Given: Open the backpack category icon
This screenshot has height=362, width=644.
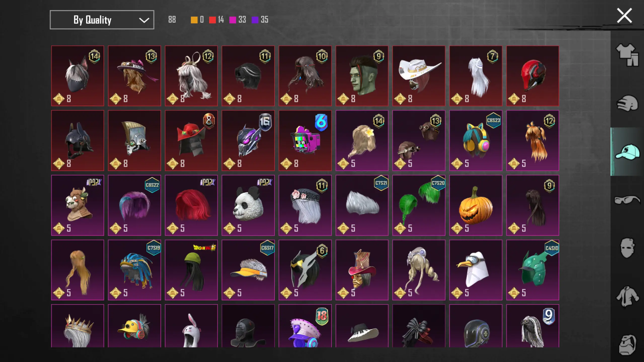Looking at the screenshot, I should (627, 345).
